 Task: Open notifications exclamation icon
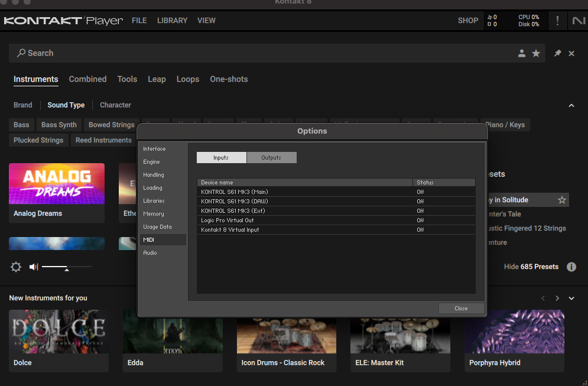click(x=558, y=21)
